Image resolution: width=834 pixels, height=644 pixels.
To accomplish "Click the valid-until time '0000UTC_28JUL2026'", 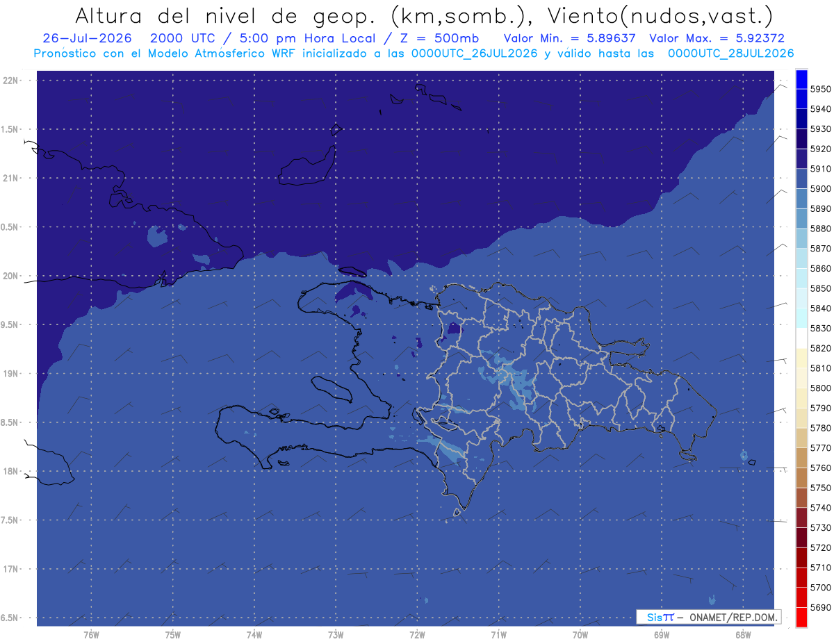I will (x=731, y=53).
